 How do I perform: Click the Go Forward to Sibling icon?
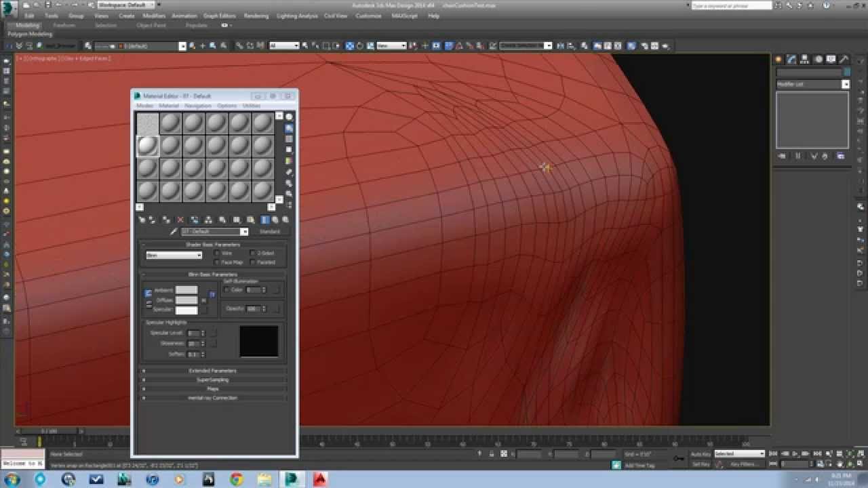point(285,220)
